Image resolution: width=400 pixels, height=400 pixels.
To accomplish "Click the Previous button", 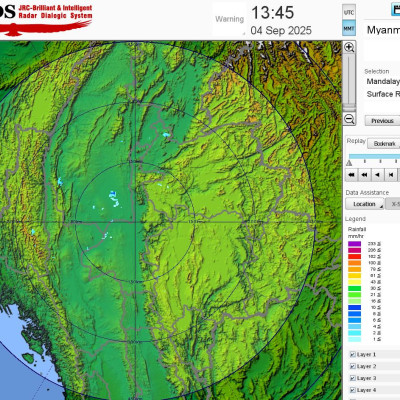I will tap(382, 121).
